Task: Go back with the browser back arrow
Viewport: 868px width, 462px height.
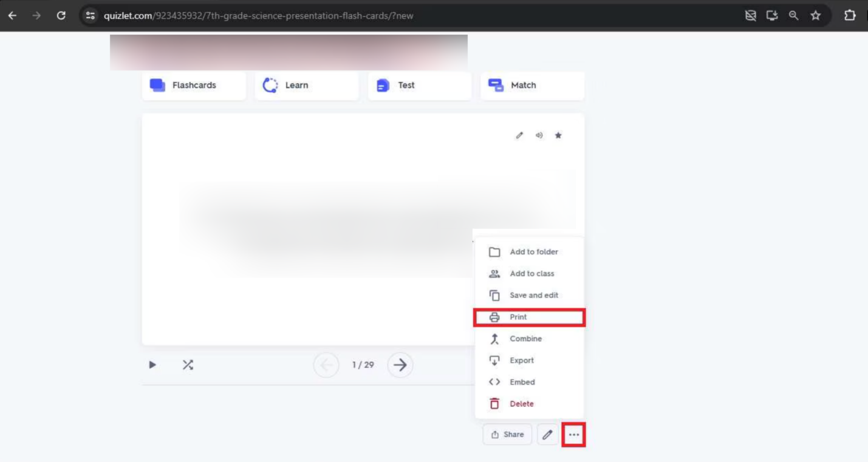Action: [12, 16]
